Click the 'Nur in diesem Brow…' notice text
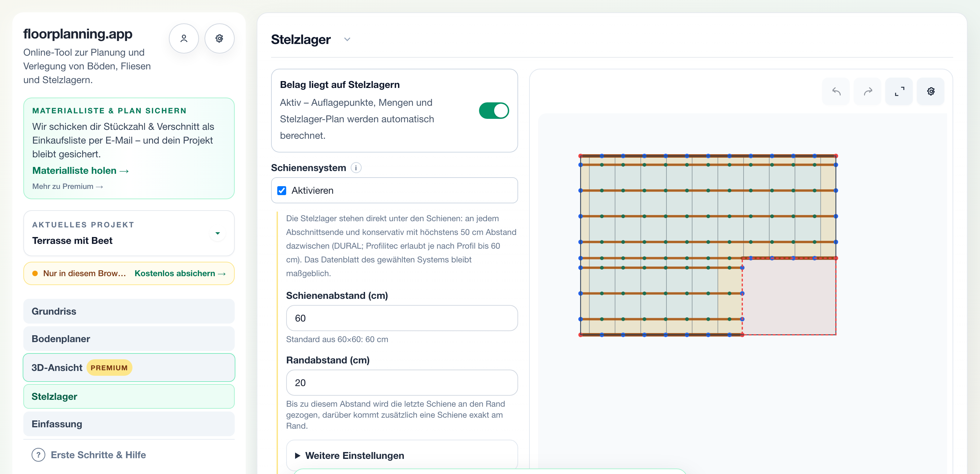 pyautogui.click(x=84, y=273)
